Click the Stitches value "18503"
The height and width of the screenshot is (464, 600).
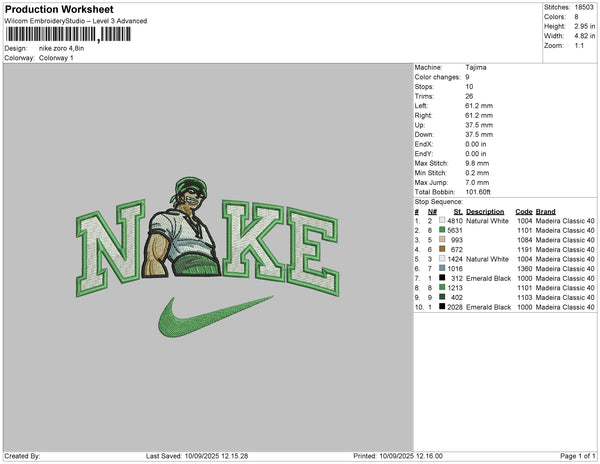click(x=584, y=7)
